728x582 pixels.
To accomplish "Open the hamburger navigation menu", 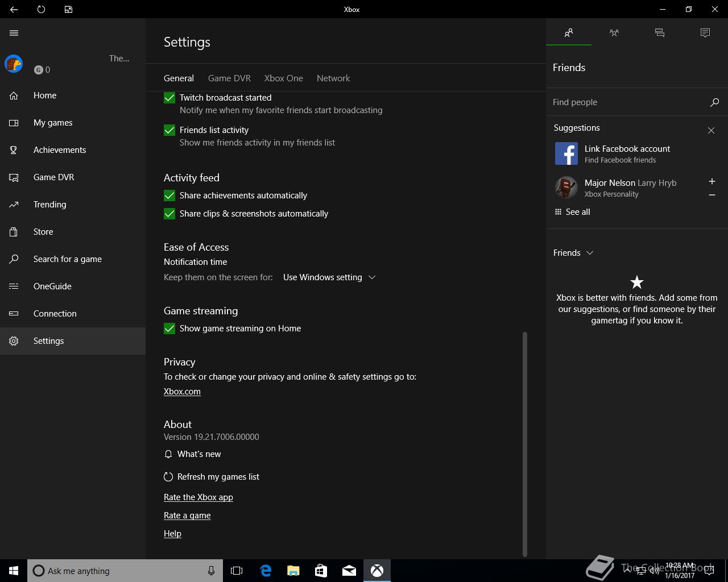I will click(x=14, y=33).
